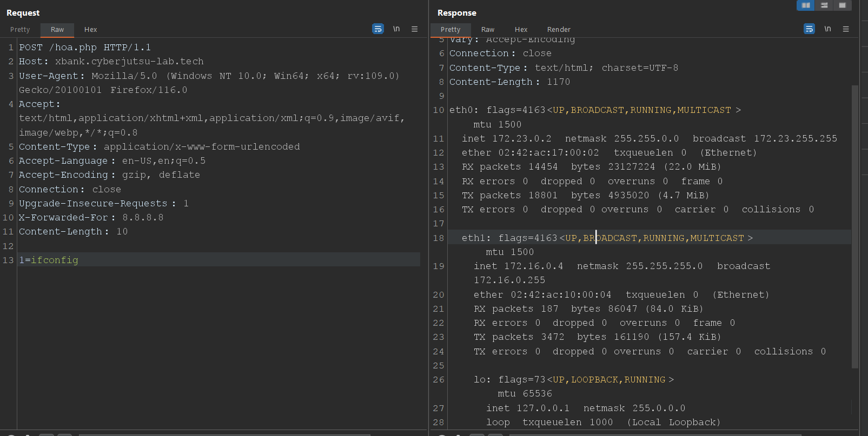Click the eth1: flags=4163 line
The height and width of the screenshot is (436, 868).
coord(607,238)
